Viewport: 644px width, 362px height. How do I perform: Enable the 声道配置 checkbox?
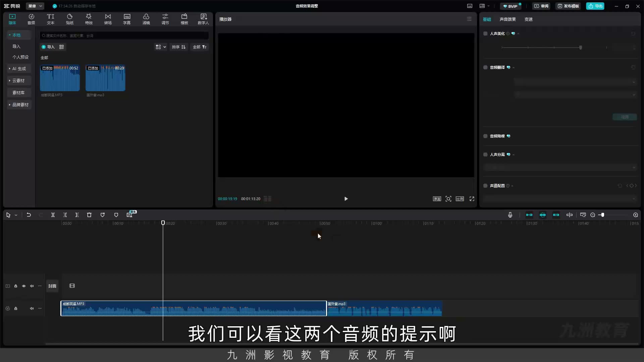[x=485, y=186]
